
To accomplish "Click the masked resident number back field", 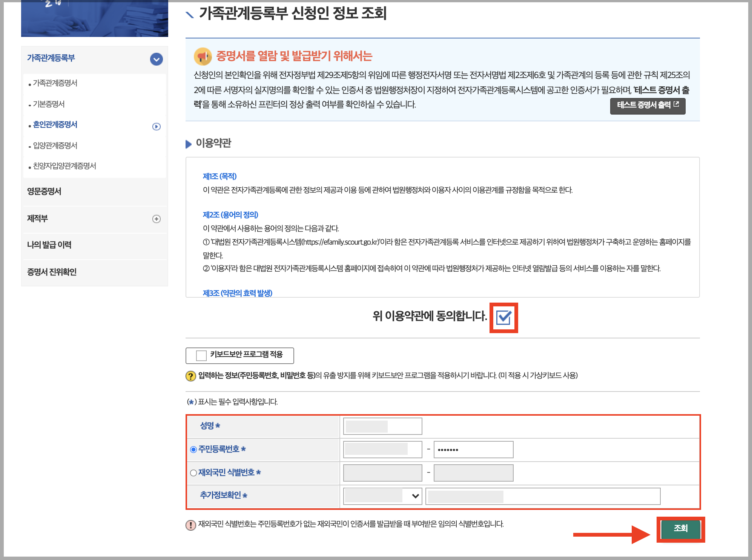I will pos(473,450).
